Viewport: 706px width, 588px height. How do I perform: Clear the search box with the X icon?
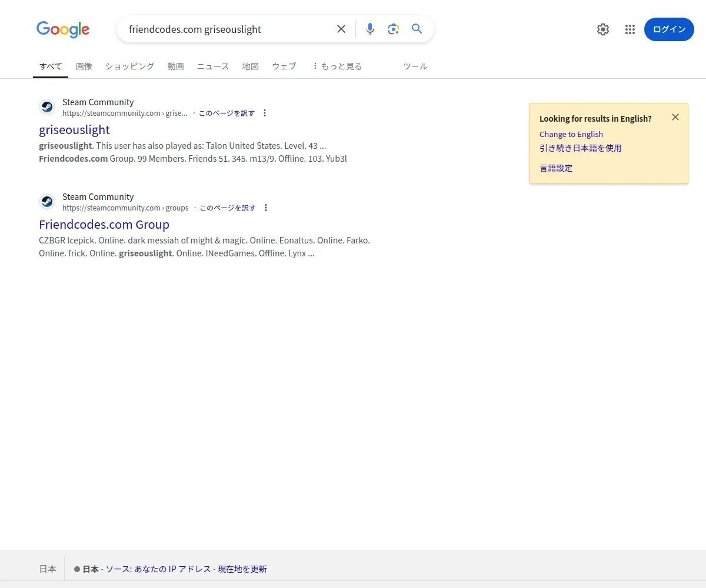click(x=341, y=29)
